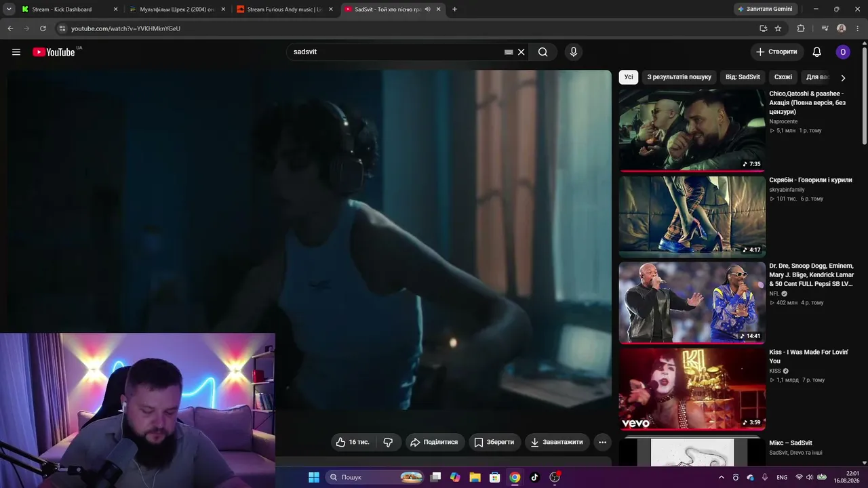Image resolution: width=868 pixels, height=488 pixels.
Task: Share the video via Поділитися
Action: 435,442
